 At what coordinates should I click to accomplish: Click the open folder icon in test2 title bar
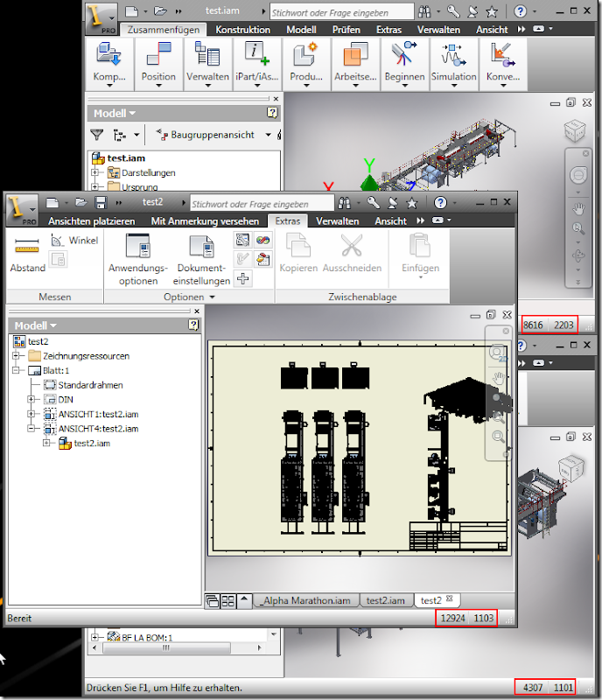pyautogui.click(x=80, y=202)
